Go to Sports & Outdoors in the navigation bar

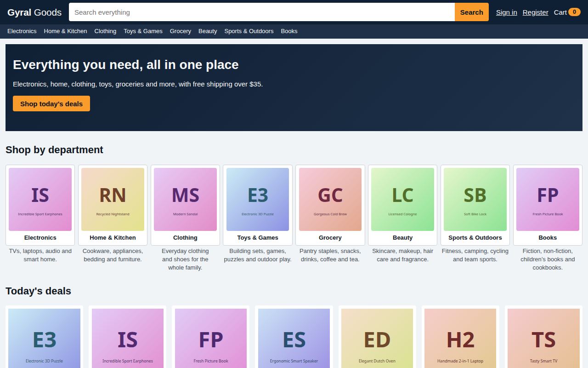249,31
